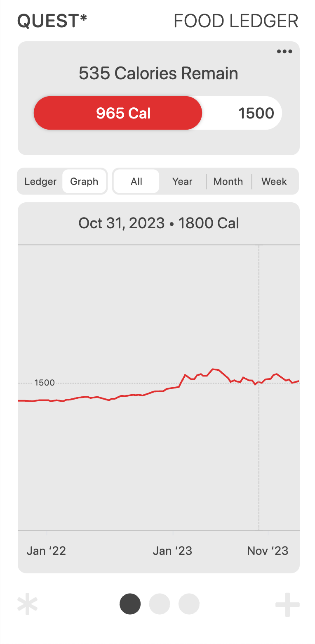Jump to the third page indicator dot
The width and height of the screenshot is (315, 644).
click(189, 604)
